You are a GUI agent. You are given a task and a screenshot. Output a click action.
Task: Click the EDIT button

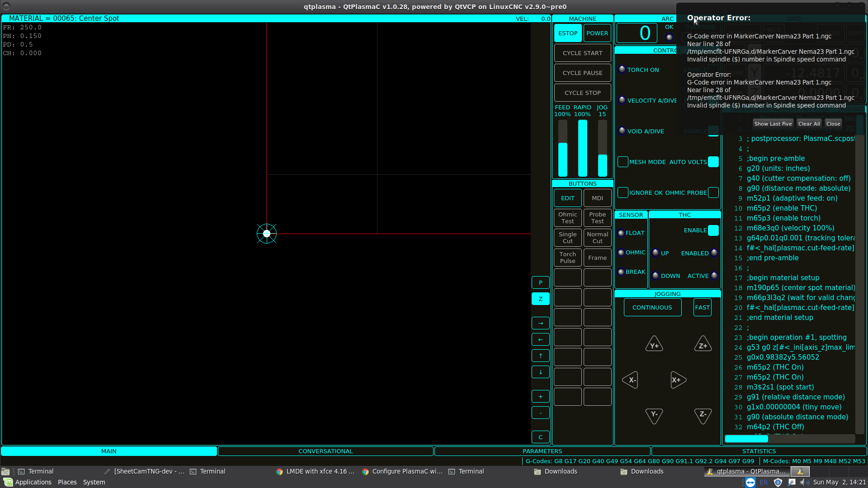568,198
